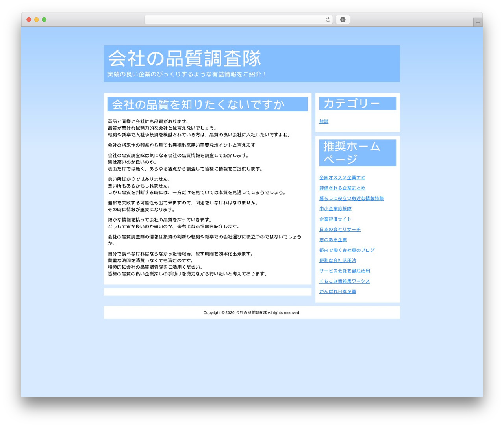Open 企業評価サイト link
The height and width of the screenshot is (427, 504).
click(x=335, y=219)
